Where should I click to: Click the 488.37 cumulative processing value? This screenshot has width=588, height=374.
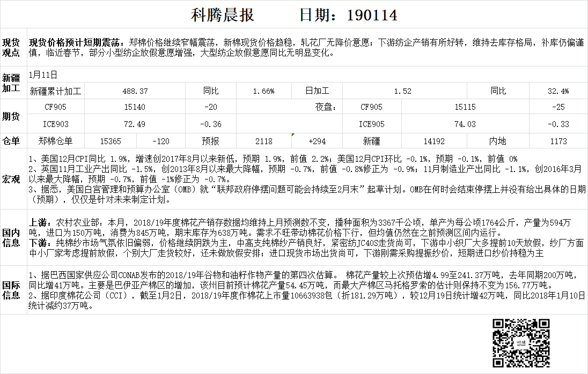(135, 91)
